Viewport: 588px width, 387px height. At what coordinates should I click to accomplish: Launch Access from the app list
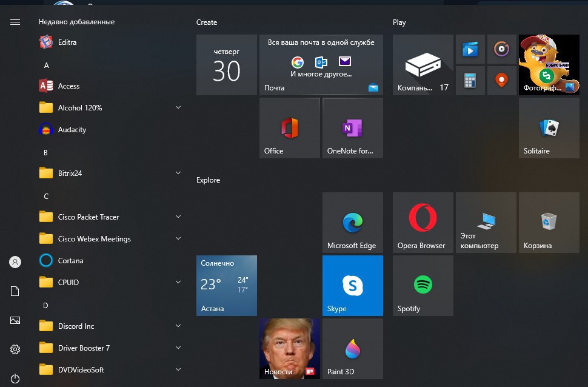click(x=110, y=86)
